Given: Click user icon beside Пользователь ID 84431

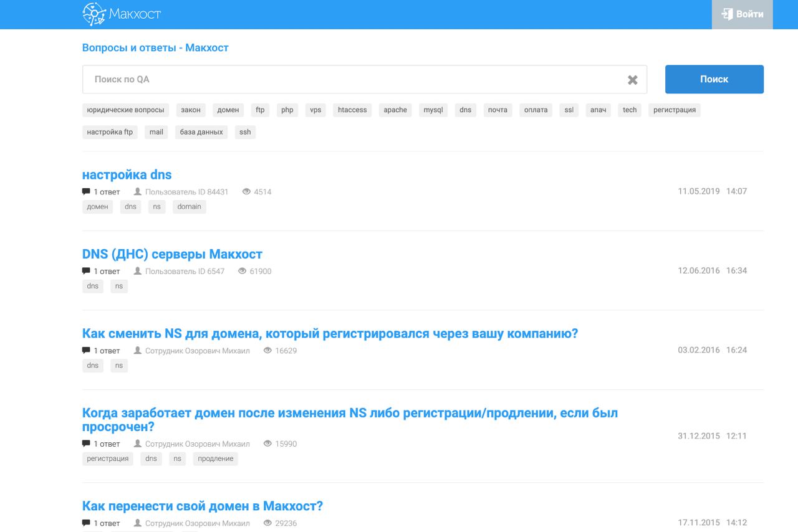Looking at the screenshot, I should [138, 191].
